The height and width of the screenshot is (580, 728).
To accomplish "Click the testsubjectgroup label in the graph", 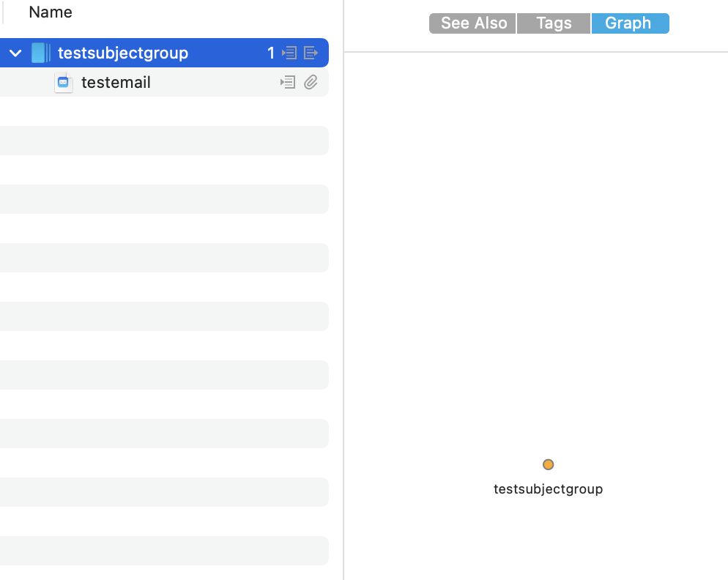I will click(x=548, y=489).
